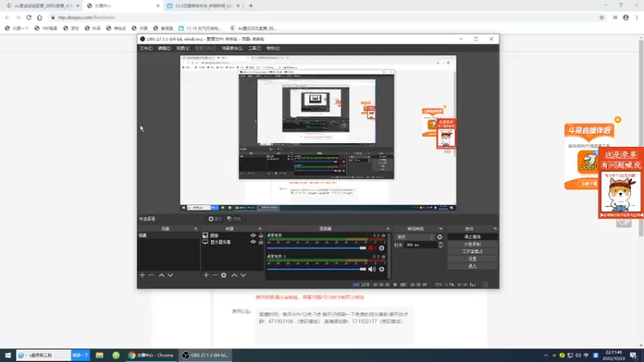Image resolution: width=644 pixels, height=362 pixels.
Task: Go to Chrome home page icon
Action: [39, 17]
